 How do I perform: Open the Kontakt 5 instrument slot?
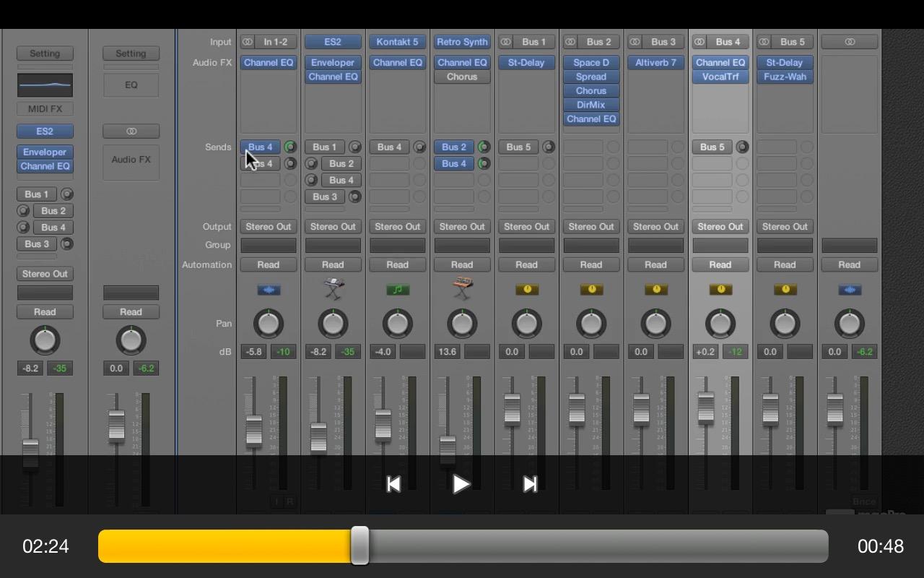click(397, 42)
